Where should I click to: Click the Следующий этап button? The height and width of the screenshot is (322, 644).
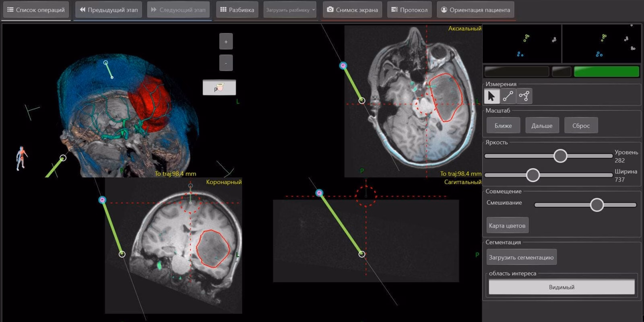tap(178, 10)
